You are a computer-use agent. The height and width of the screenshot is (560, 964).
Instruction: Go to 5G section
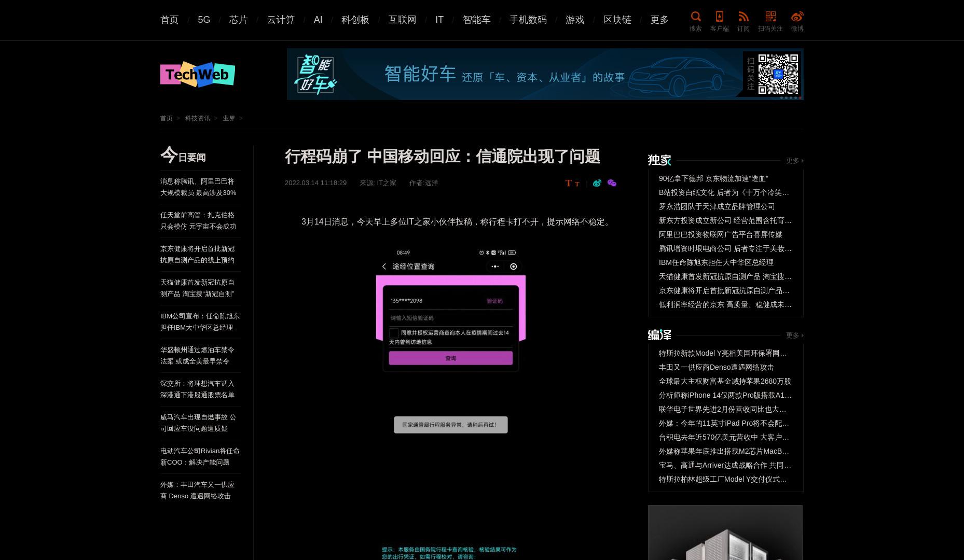[x=204, y=20]
